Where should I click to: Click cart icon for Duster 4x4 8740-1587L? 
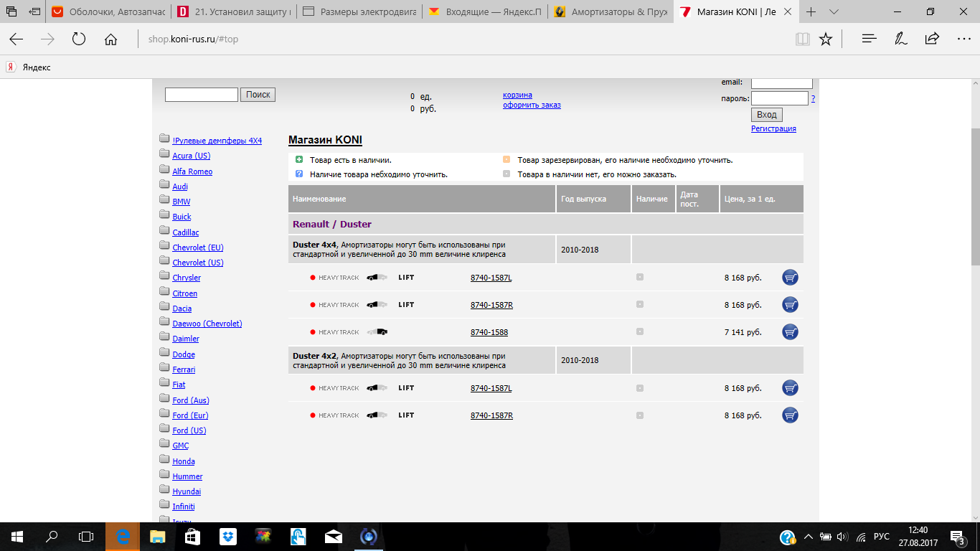[790, 278]
